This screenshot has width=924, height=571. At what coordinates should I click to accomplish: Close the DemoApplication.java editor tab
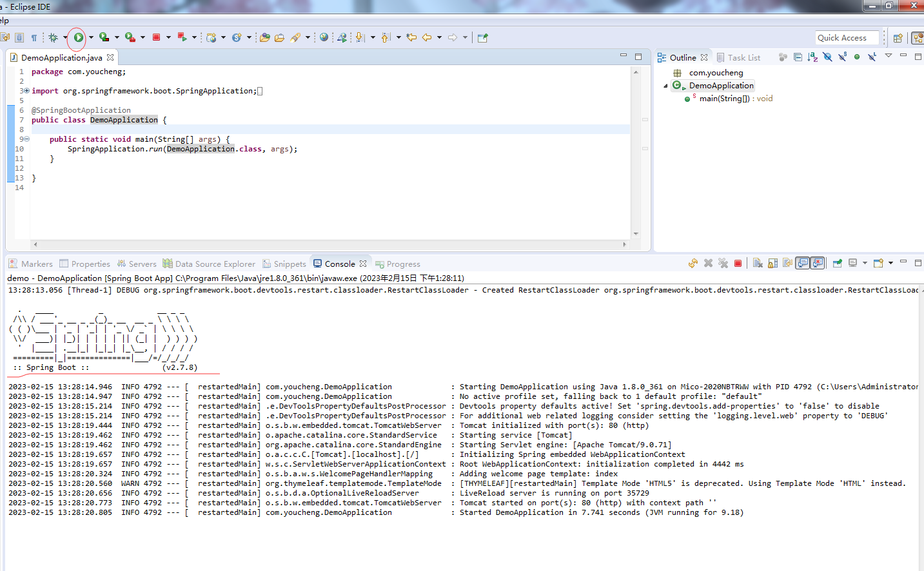pos(110,57)
